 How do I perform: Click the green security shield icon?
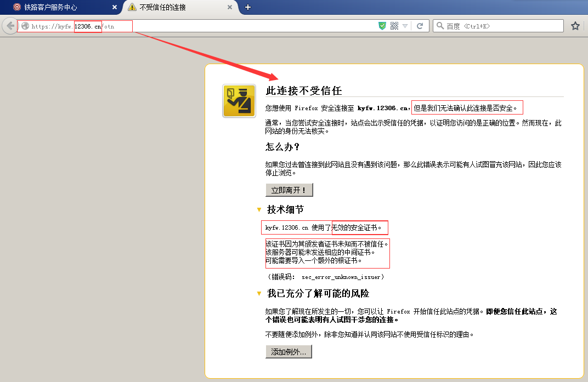click(x=381, y=25)
